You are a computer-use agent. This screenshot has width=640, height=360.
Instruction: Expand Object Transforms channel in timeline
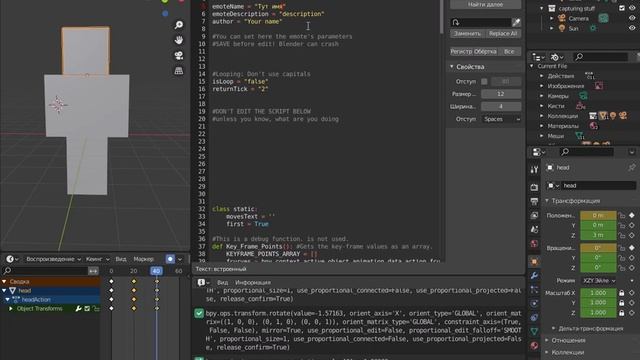pos(11,309)
